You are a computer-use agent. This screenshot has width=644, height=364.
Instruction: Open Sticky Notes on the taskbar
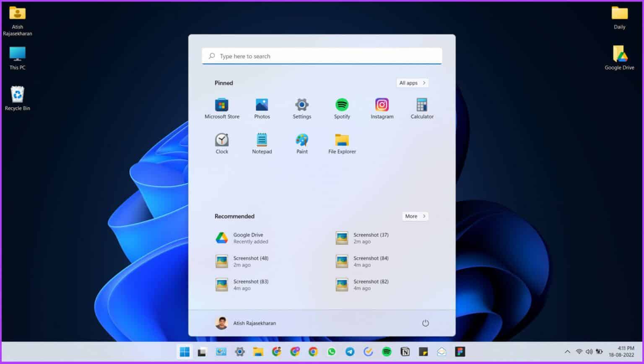(x=423, y=352)
